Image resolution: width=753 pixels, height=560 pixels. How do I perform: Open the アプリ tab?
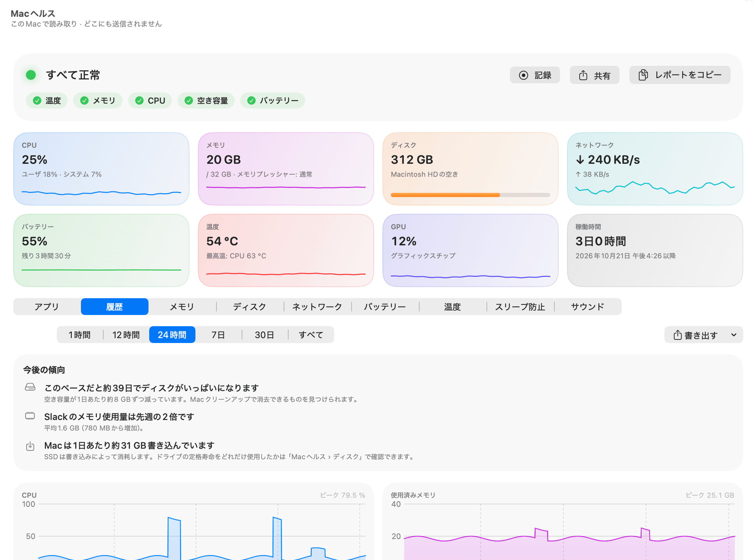(x=47, y=307)
